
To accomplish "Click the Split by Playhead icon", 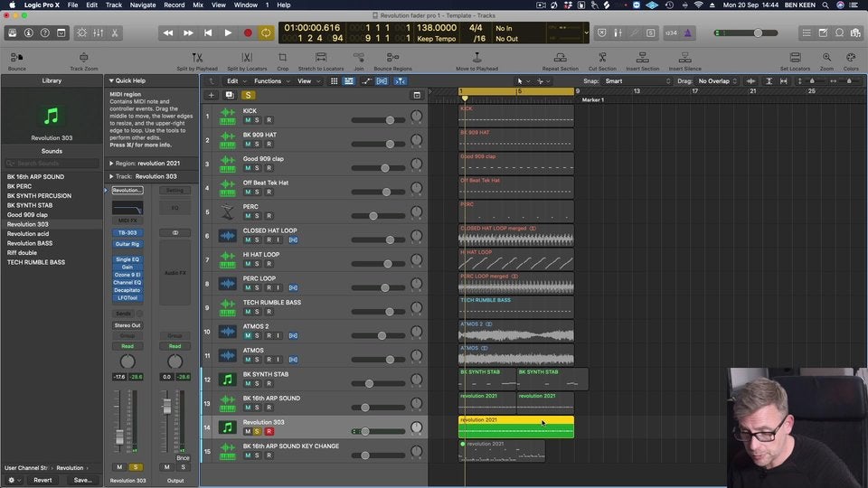I will pyautogui.click(x=196, y=59).
